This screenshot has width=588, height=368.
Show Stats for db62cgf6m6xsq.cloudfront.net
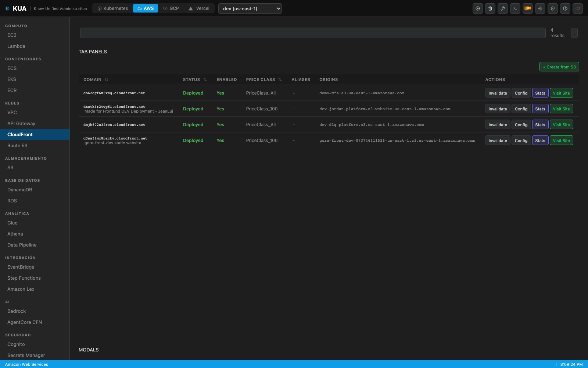pos(540,93)
